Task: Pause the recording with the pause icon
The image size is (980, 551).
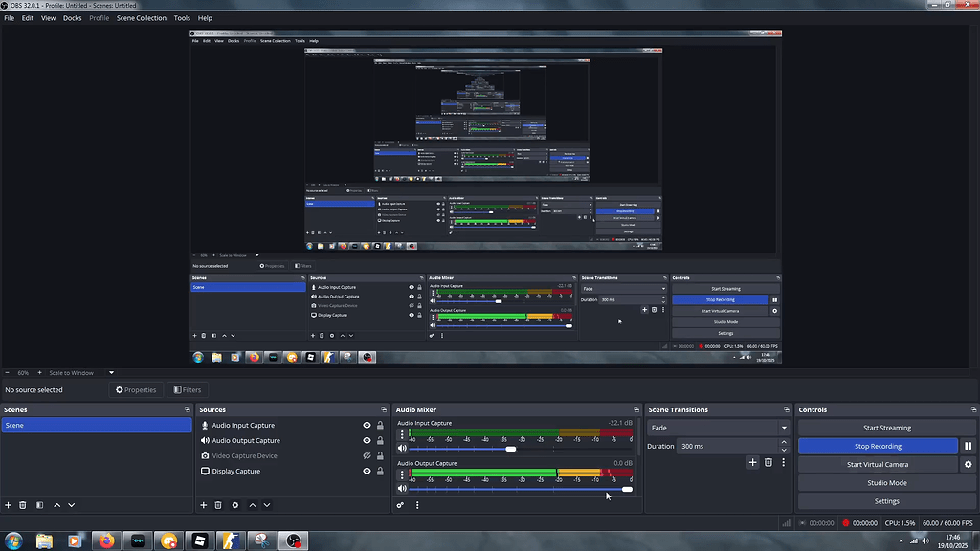Action: coord(969,445)
